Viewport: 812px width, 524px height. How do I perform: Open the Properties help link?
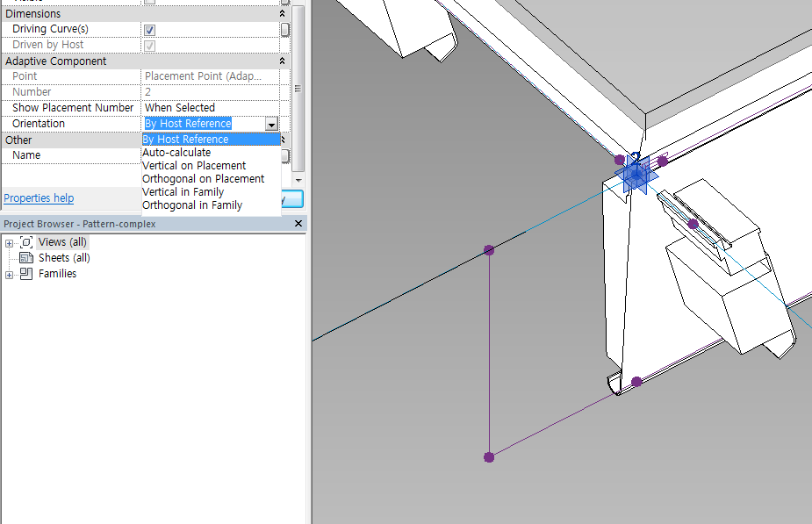tap(39, 198)
